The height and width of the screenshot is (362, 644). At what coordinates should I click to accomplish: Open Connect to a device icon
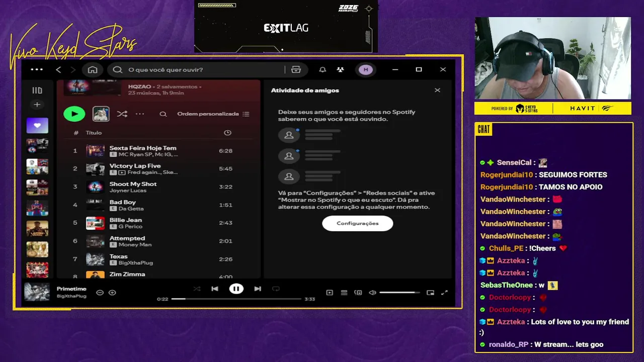pyautogui.click(x=358, y=293)
